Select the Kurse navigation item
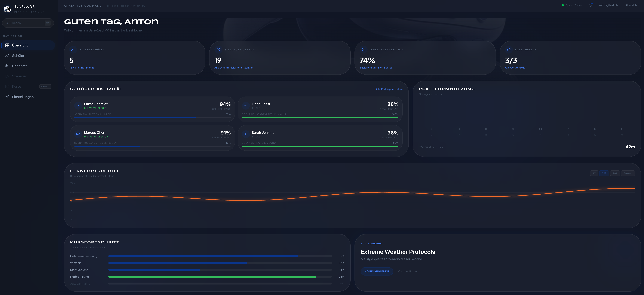 28,86
